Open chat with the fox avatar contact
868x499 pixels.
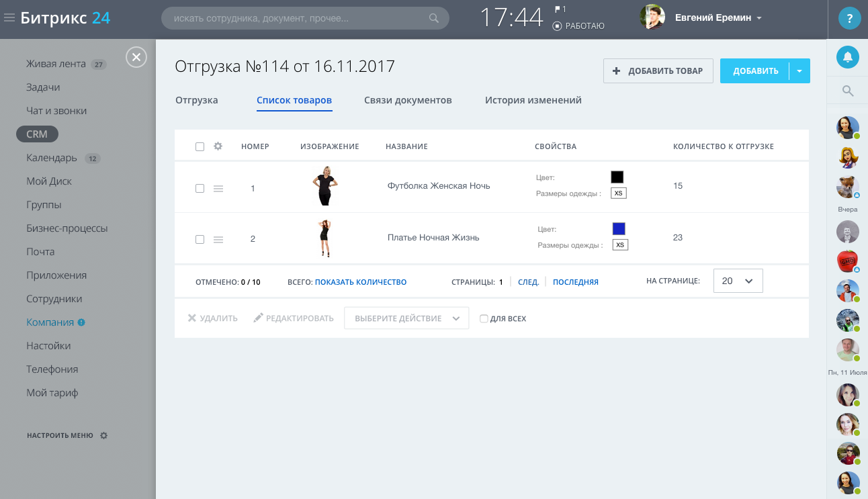848,187
